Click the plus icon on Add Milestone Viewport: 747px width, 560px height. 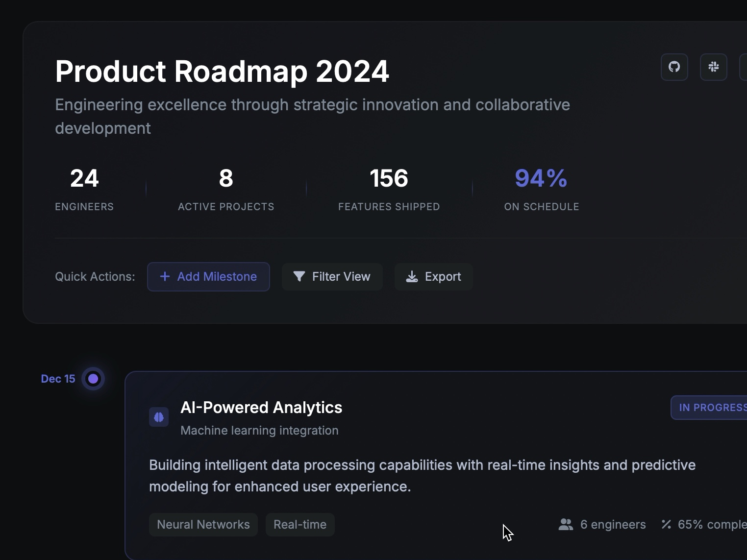(165, 277)
